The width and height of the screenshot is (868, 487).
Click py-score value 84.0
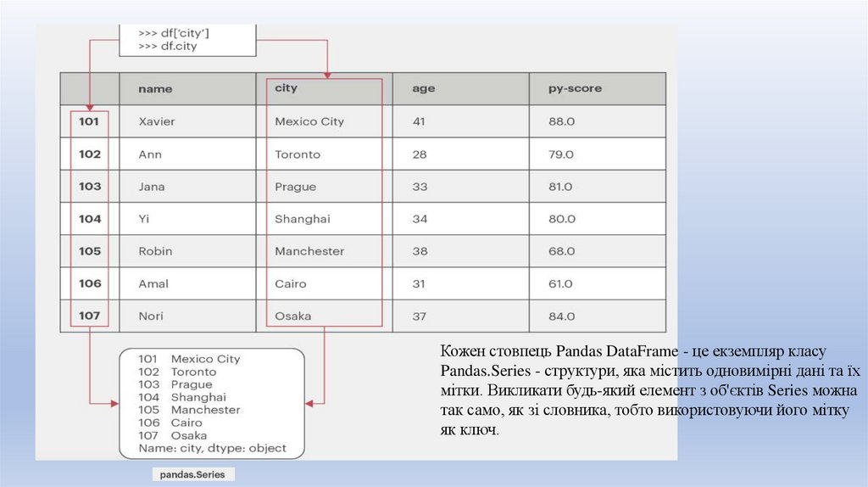(x=561, y=316)
